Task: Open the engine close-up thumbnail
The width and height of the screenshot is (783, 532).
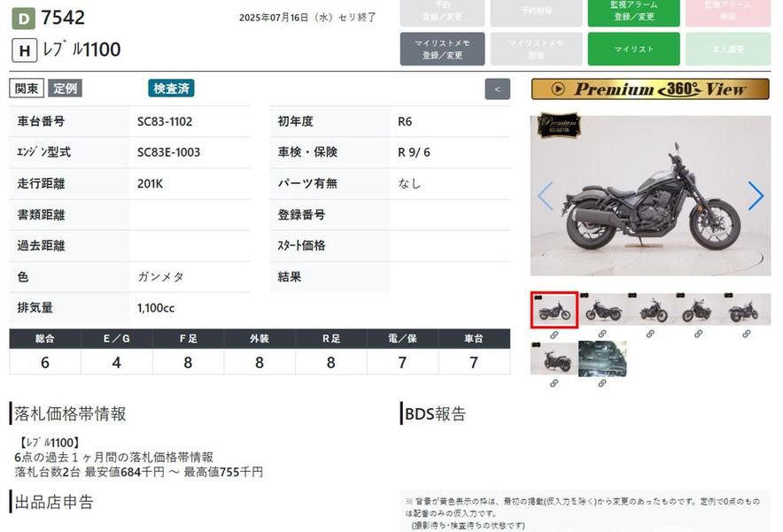Action: point(602,359)
